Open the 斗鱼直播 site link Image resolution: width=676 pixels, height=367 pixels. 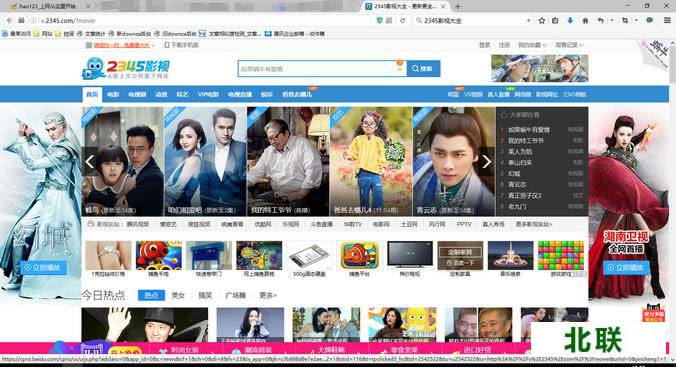(x=321, y=224)
